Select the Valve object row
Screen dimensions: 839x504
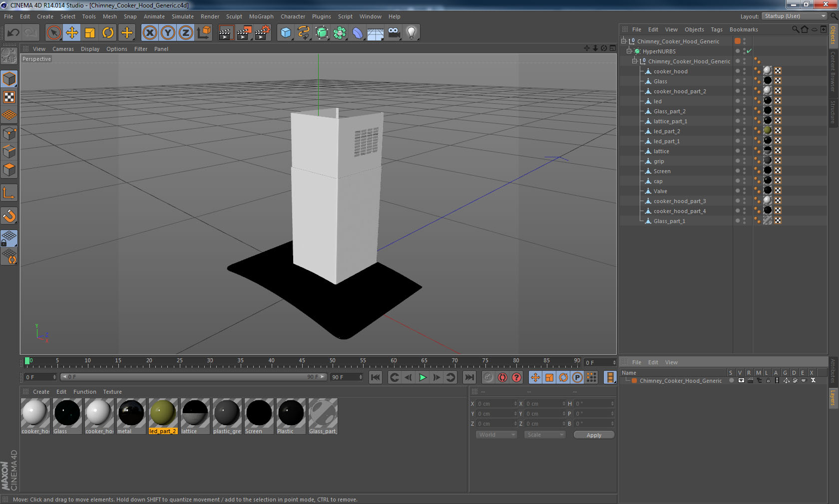click(660, 191)
